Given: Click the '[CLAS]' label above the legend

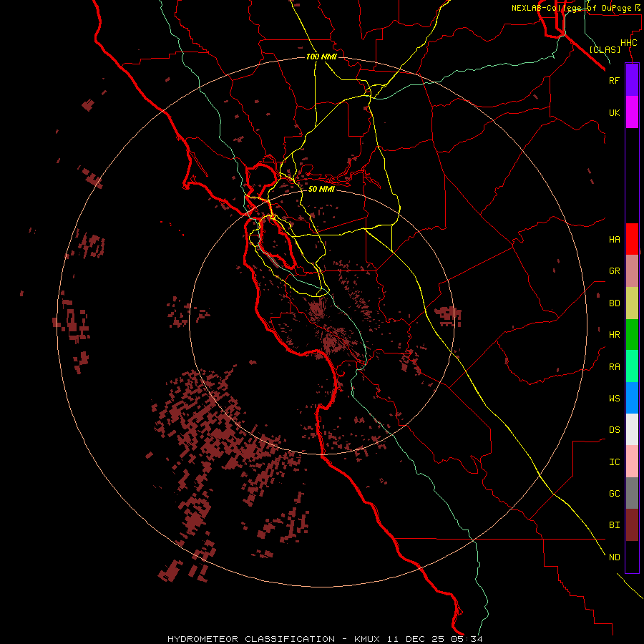Looking at the screenshot, I should click(x=605, y=49).
